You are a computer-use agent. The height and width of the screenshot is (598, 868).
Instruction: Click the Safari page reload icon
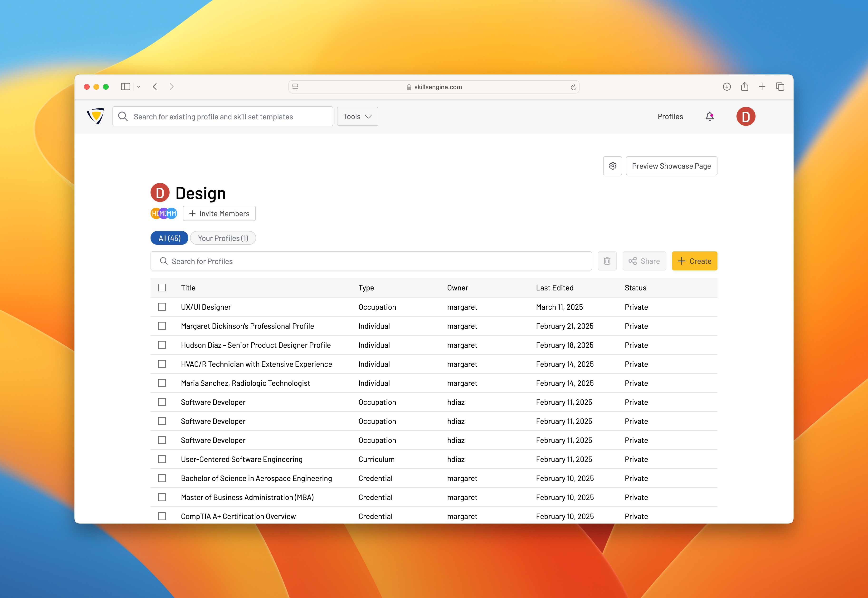[x=573, y=87]
